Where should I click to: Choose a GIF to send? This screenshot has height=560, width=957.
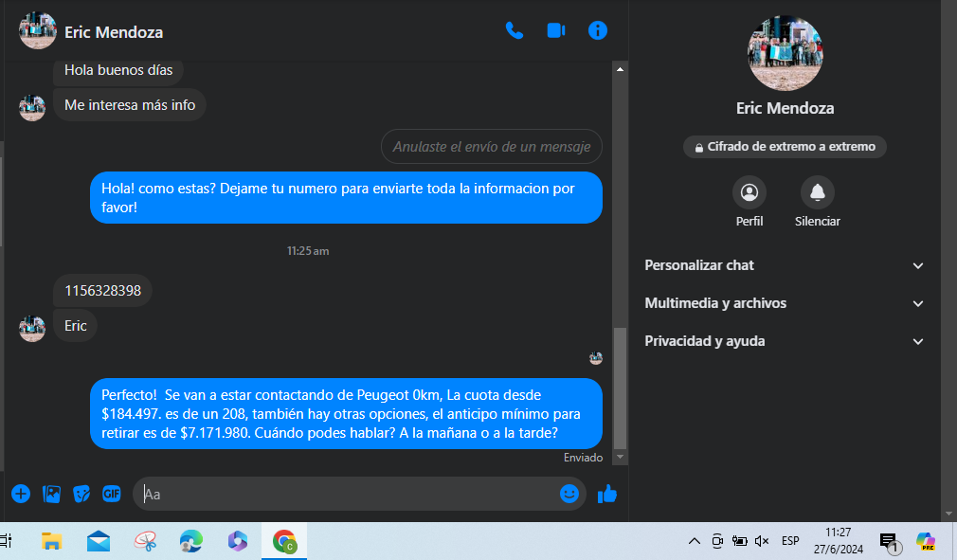click(x=112, y=494)
